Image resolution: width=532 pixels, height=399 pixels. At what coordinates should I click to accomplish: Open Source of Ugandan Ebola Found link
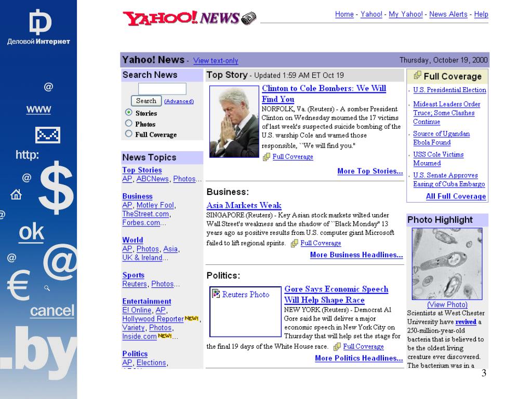442,138
